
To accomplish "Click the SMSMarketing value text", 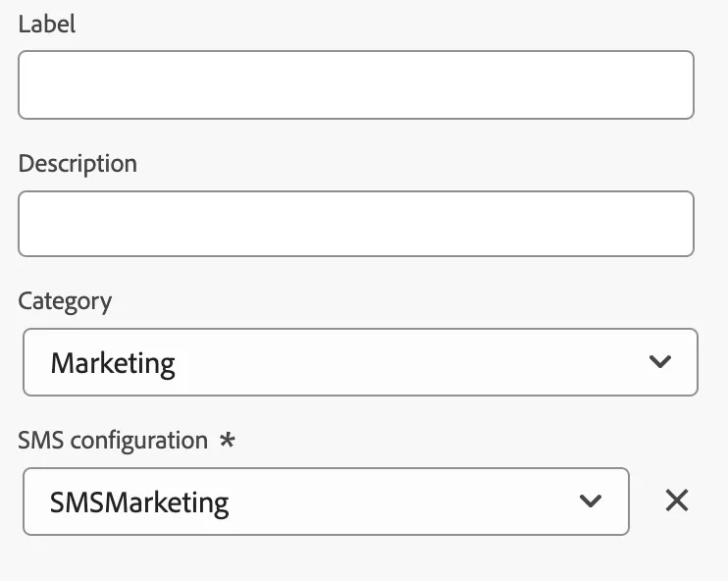I will pos(139,502).
